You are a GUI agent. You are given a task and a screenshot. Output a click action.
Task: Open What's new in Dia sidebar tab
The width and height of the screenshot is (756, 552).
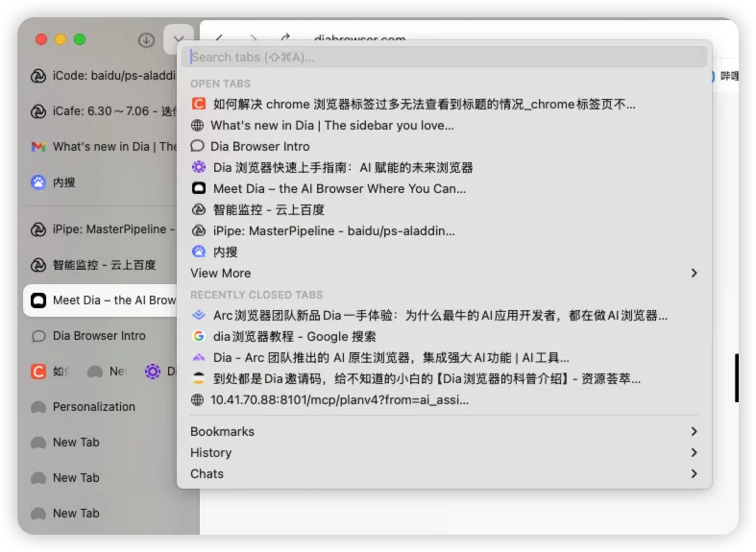[101, 147]
